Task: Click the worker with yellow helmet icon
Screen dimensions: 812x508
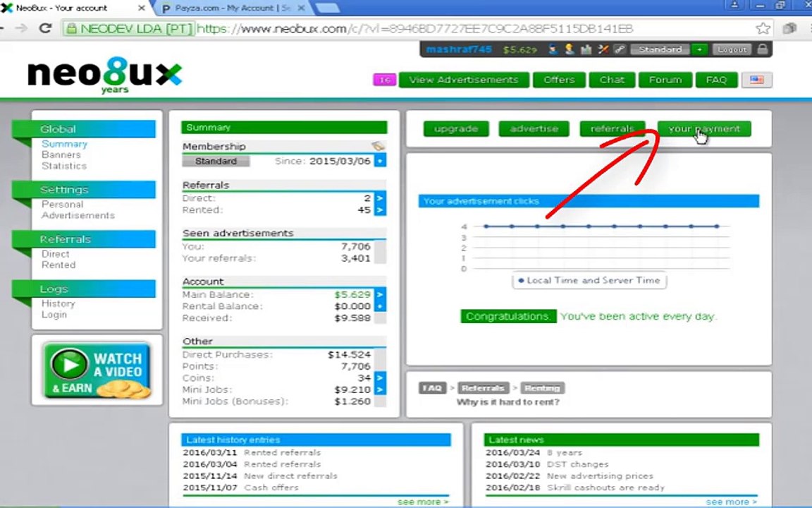Action: coord(570,49)
